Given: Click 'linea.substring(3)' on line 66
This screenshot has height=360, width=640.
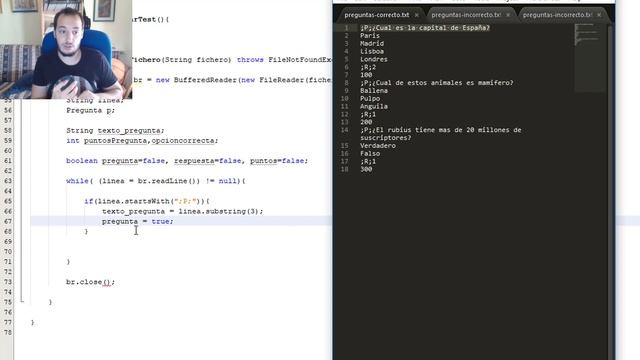Looking at the screenshot, I should (218, 211).
